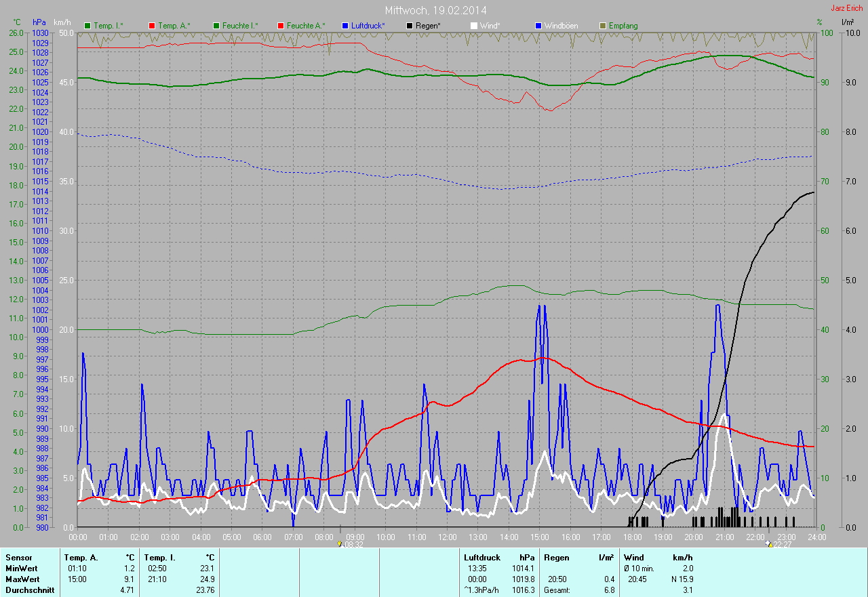Click the chart title Mittwoch, 19.02.2014

pos(435,10)
